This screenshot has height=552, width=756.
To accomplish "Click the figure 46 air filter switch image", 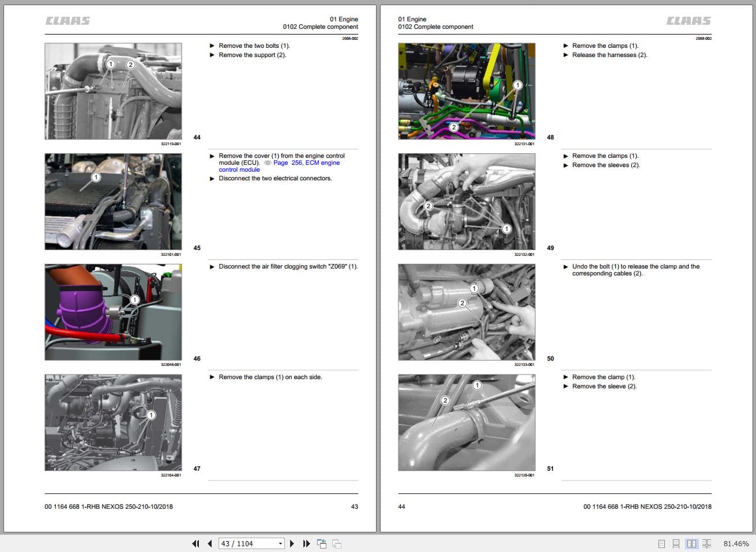I will coord(113,312).
